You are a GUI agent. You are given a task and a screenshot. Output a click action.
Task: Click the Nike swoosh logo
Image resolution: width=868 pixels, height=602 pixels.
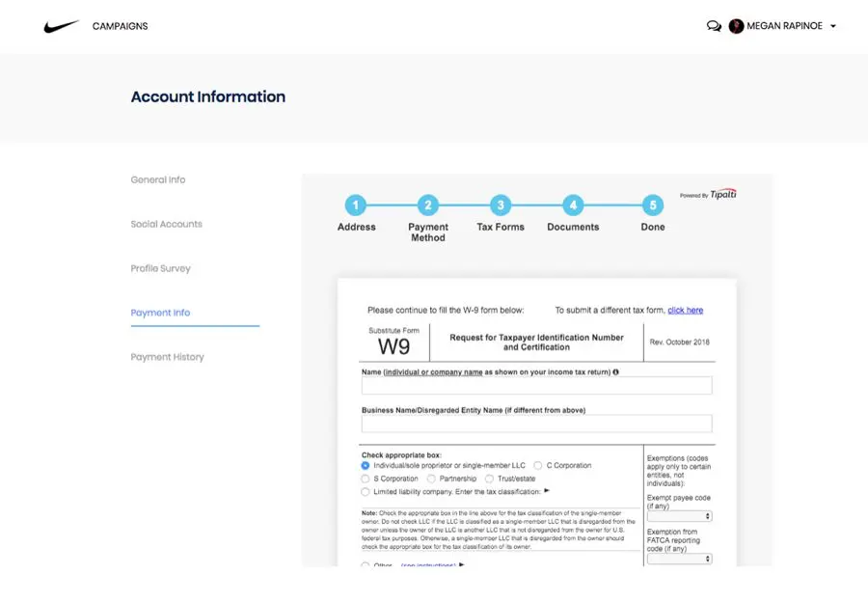click(x=59, y=26)
